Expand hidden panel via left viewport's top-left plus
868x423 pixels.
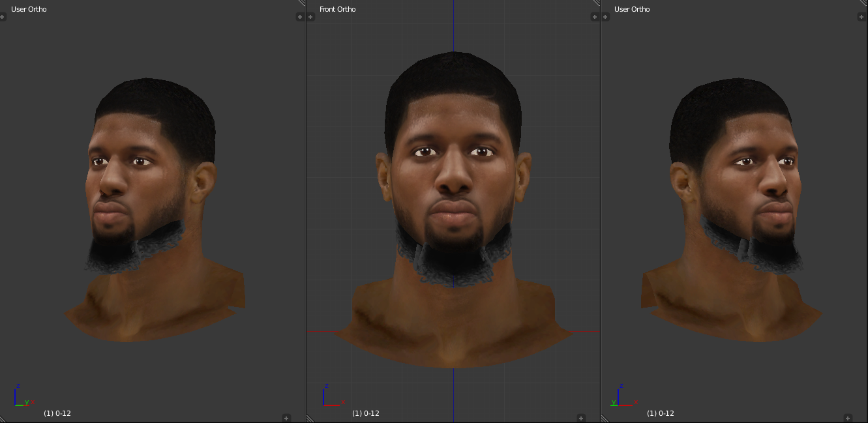3,16
